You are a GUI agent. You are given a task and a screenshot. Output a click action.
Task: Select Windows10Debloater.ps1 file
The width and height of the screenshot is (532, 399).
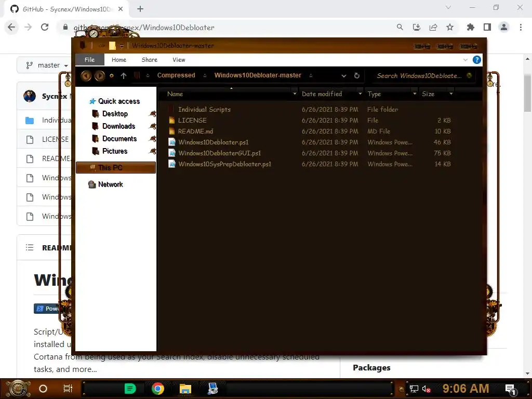[213, 142]
